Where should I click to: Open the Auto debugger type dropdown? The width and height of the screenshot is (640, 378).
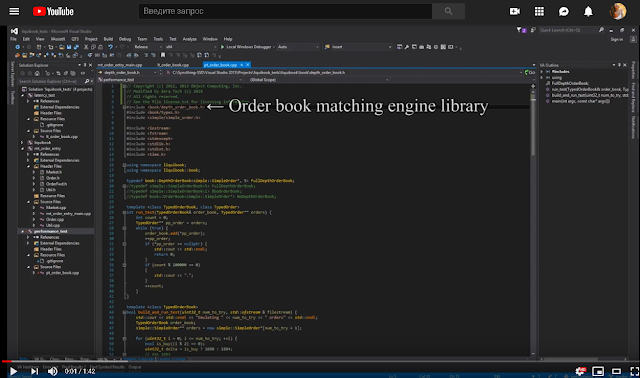tap(298, 47)
